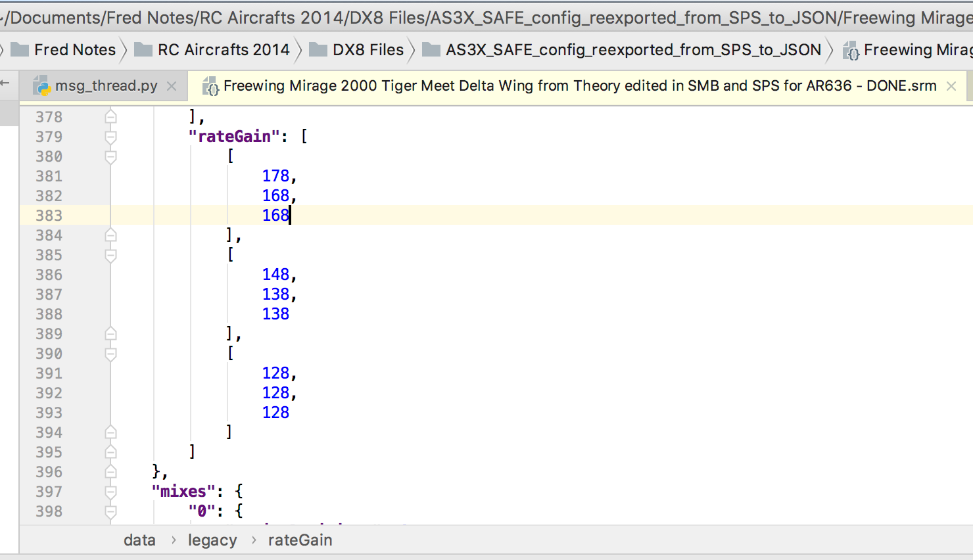Fold the array starting at line 385
This screenshot has height=560, width=973.
click(x=111, y=255)
